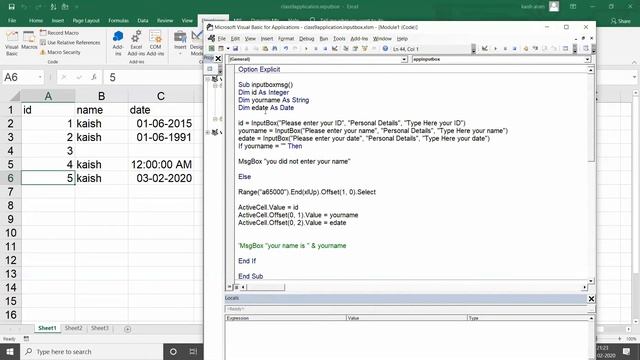
Task: Click Undo icon in VBA toolbar
Action: (x=286, y=49)
